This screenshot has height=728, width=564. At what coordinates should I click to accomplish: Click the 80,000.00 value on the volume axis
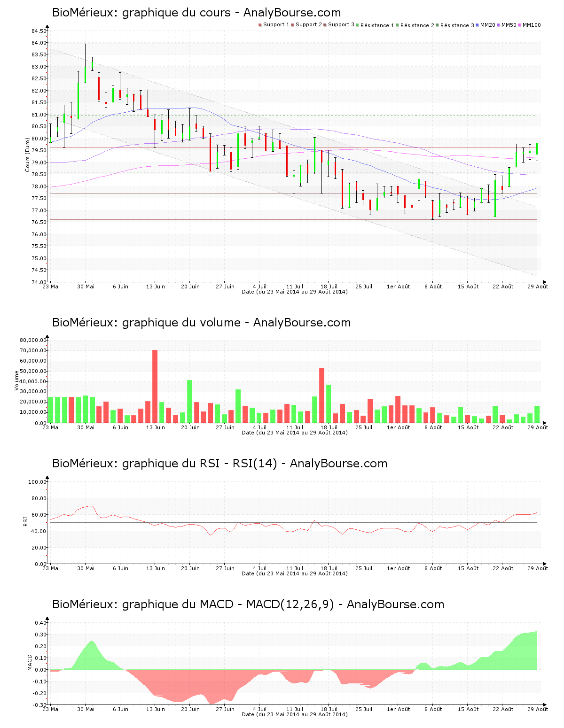tap(33, 341)
